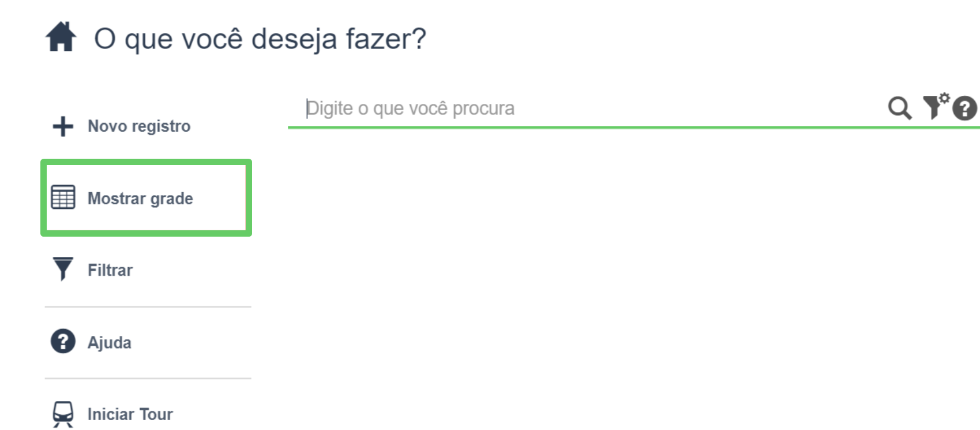Click the divider line between Filtrar and Ajuda
Screen dimensions: 980x430
click(148, 307)
